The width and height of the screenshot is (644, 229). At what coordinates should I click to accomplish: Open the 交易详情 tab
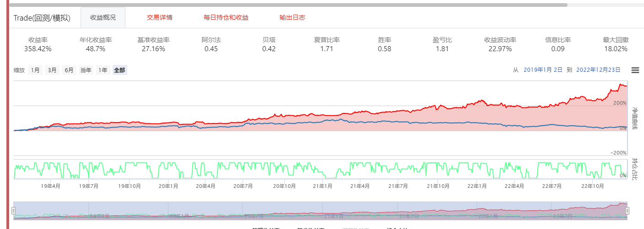[x=159, y=18]
